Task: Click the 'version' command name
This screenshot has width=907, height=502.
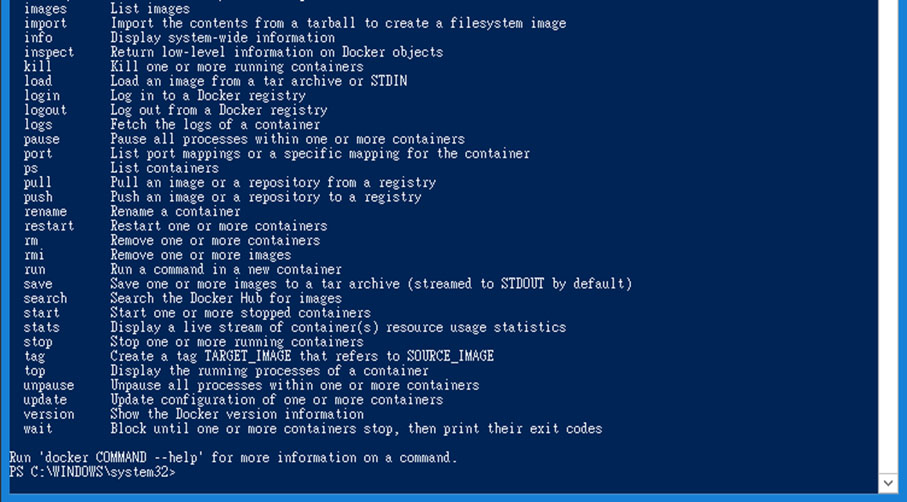Action: click(x=49, y=414)
